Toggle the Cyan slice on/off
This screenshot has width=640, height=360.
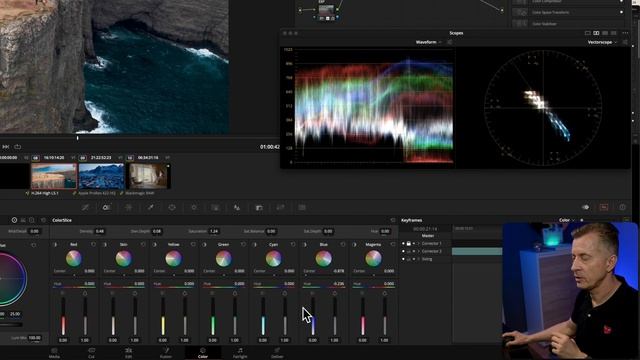[x=255, y=244]
